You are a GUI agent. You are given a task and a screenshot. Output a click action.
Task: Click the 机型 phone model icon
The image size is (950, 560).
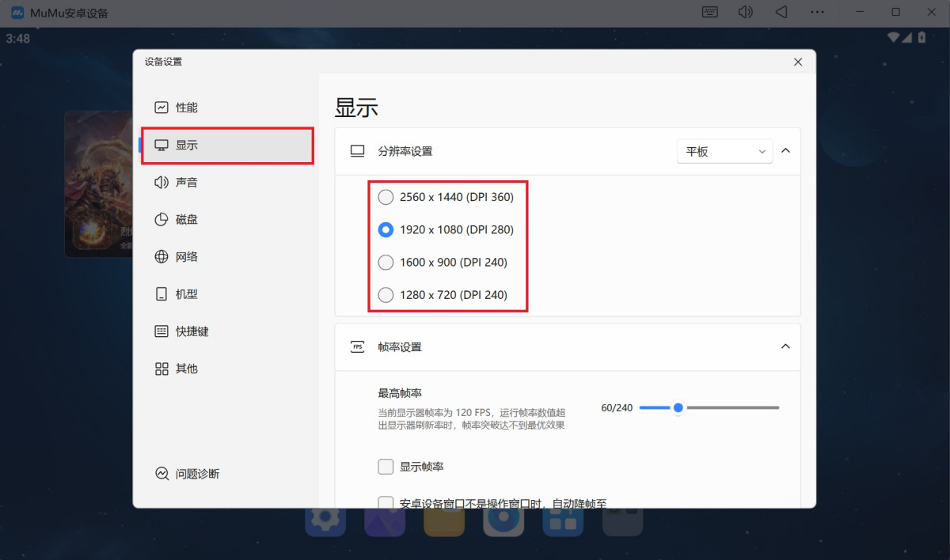161,294
